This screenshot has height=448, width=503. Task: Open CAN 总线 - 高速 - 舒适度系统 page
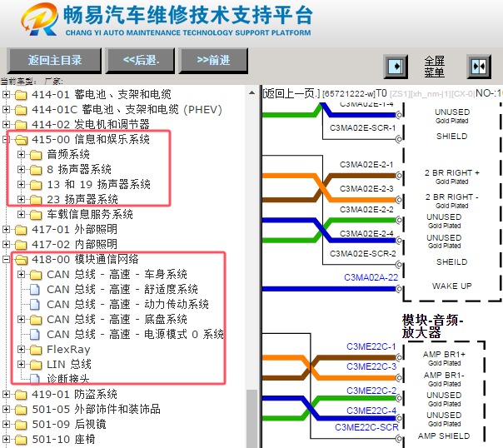pos(122,289)
